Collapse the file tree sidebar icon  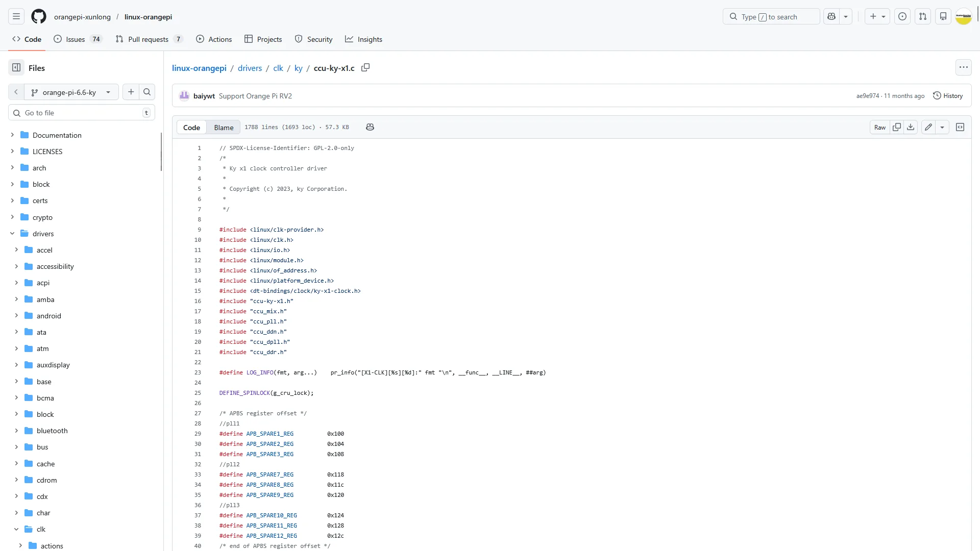(x=16, y=68)
